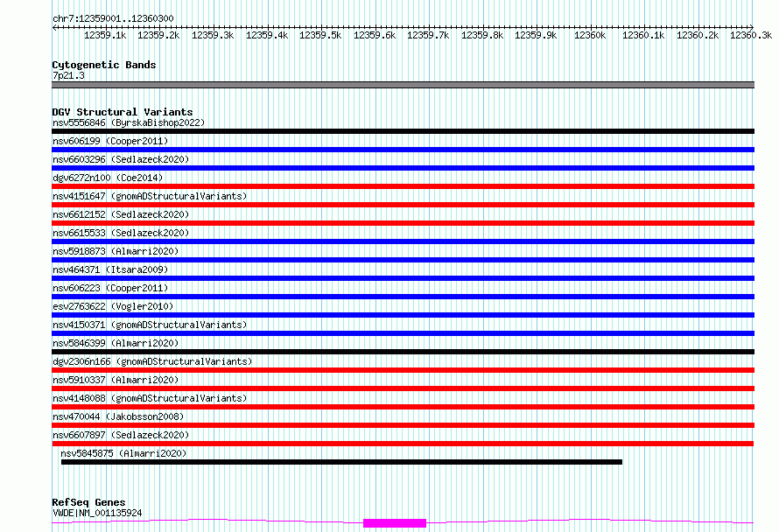
Task: Open nsv6603296 (Sedlazeck2020) variant
Action: tap(121, 159)
